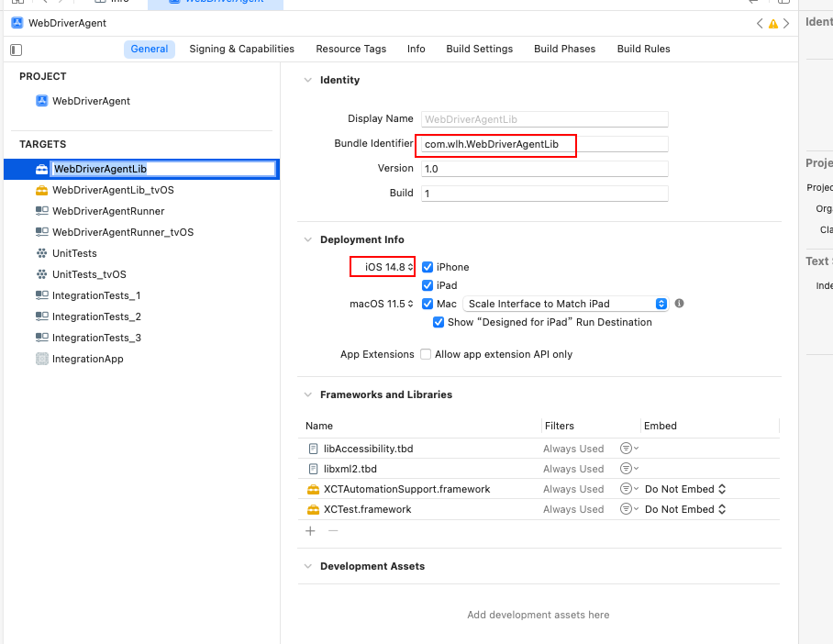
Task: Click the add framework plus icon
Action: 310,531
